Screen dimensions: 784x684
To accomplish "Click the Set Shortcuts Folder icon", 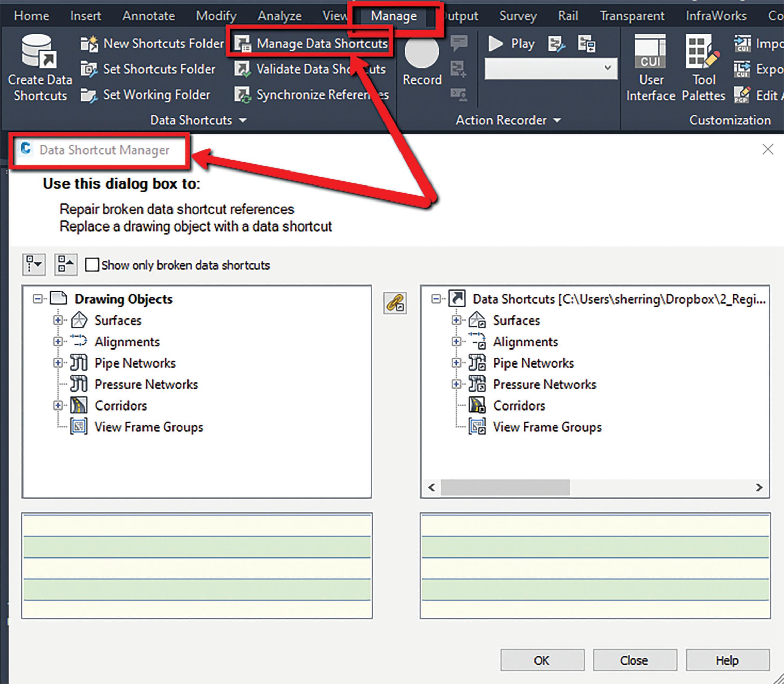I will 89,70.
